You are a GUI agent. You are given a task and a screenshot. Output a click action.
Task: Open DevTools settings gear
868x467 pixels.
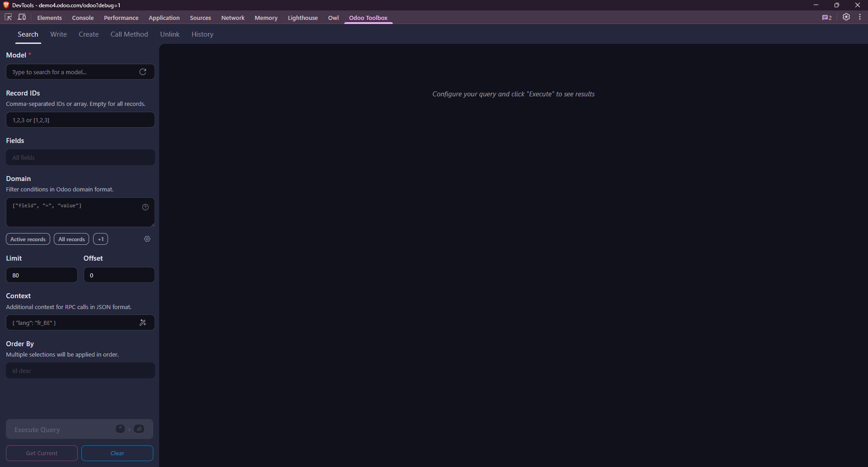[x=847, y=17]
